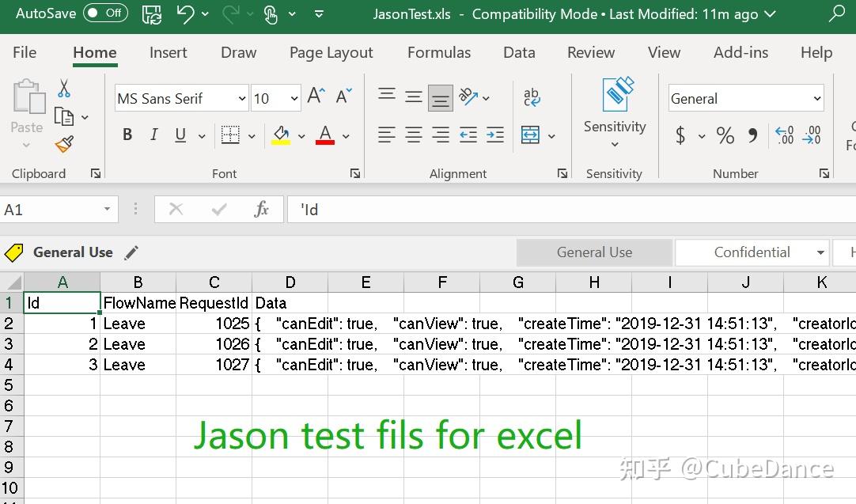Pick the red font color swatch

(x=324, y=143)
